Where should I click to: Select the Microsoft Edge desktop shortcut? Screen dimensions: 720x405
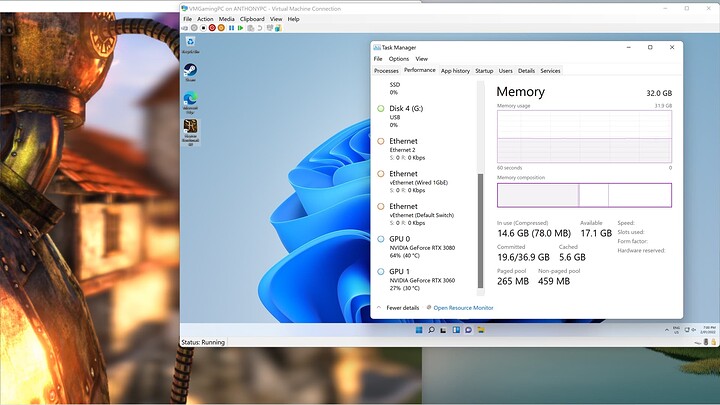coord(190,103)
